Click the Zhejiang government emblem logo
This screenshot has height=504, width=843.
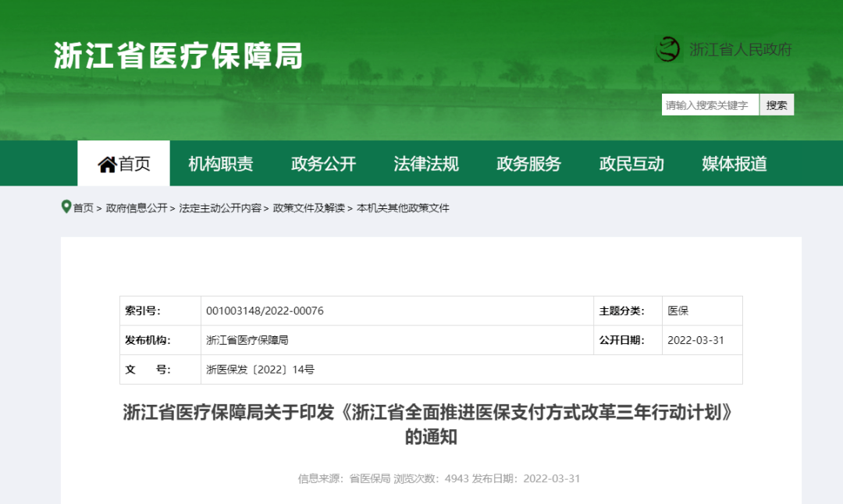(x=668, y=49)
